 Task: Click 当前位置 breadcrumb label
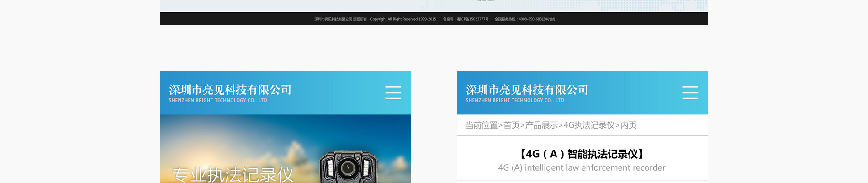tap(481, 125)
